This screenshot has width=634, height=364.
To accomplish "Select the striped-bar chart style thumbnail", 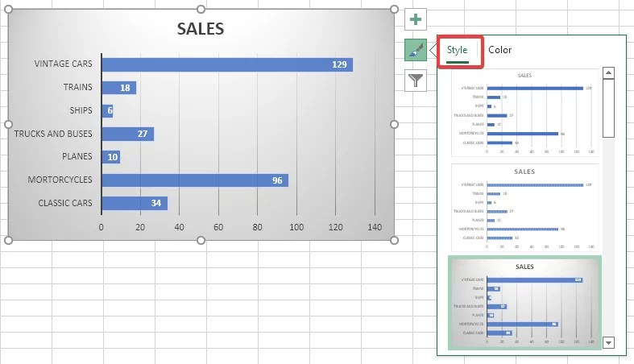I will [x=524, y=208].
